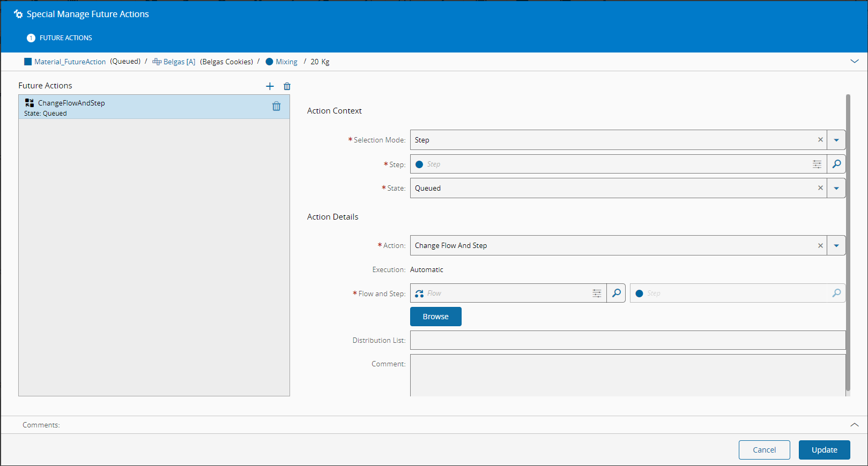Select the Future Actions wizard step

pyautogui.click(x=60, y=38)
